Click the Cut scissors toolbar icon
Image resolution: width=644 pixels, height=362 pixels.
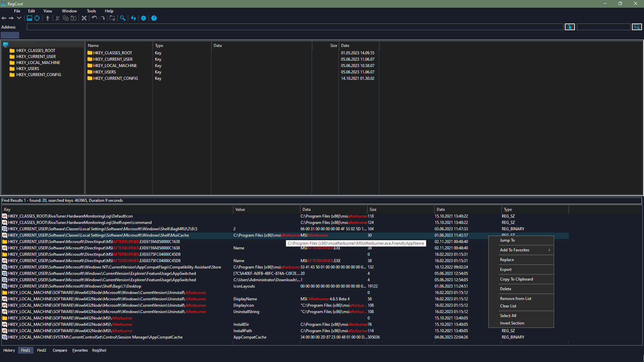coord(57,18)
